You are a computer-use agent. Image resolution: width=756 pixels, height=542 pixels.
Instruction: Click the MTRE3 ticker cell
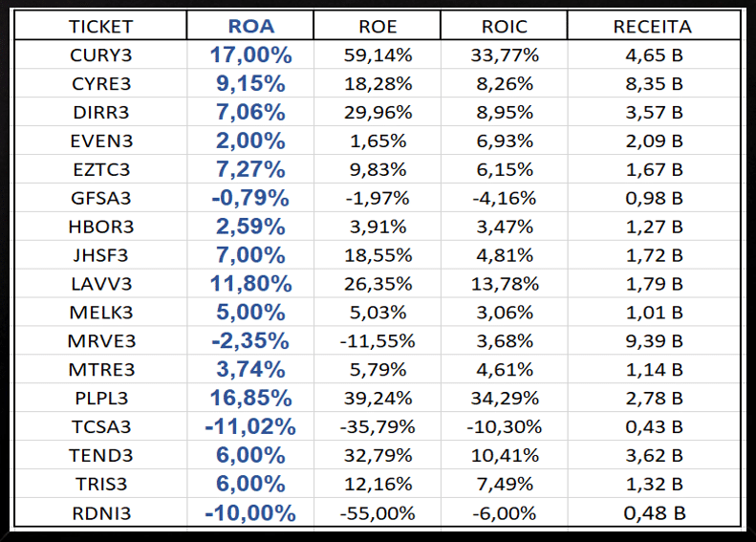click(101, 370)
